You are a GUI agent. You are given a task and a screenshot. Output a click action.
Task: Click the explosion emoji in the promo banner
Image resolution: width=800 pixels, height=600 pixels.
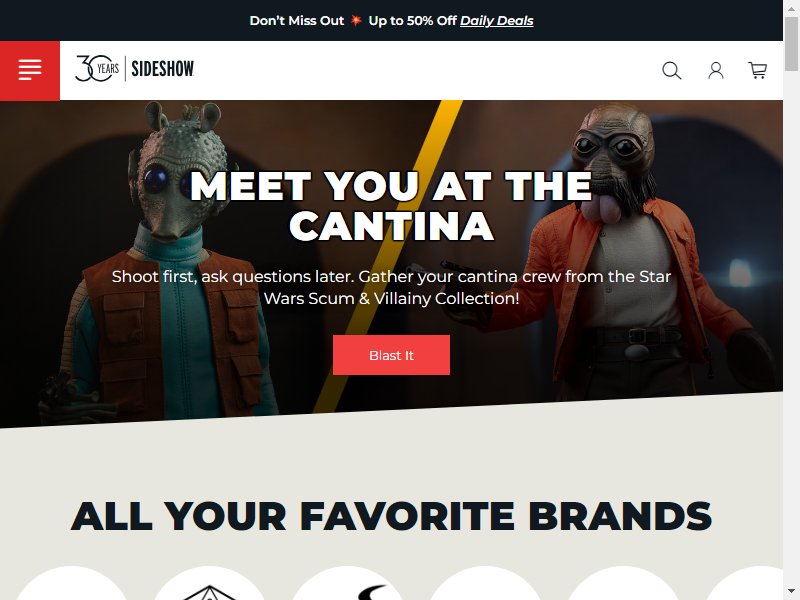pos(356,20)
